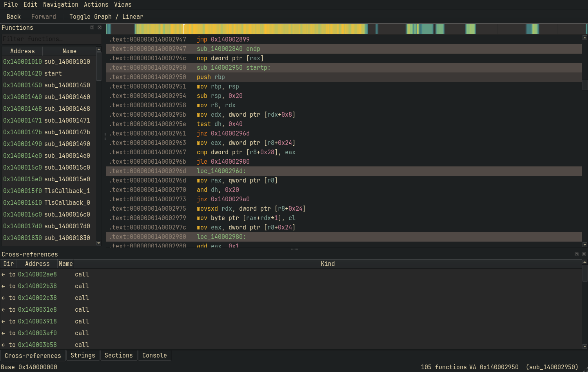Open cross-reference to 0x1400031e8
Screen dimensions: 588x372
(x=291, y=310)
